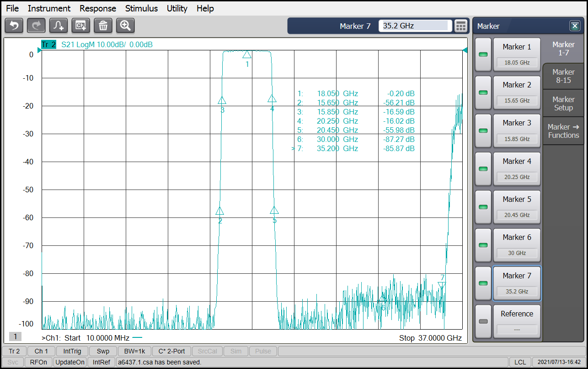The height and width of the screenshot is (369, 588).
Task: Click the Add Channel icon
Action: pos(81,26)
